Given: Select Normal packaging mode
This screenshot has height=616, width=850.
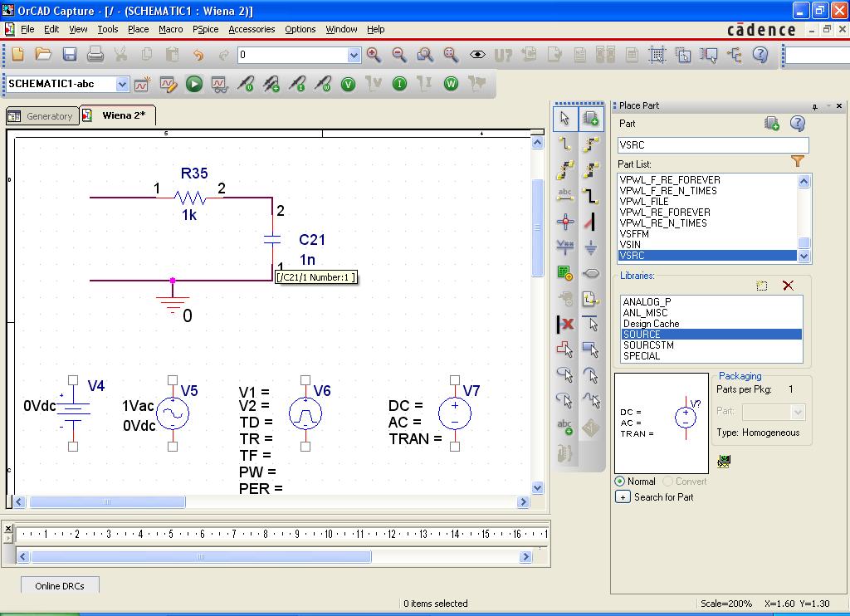Looking at the screenshot, I should [x=618, y=481].
